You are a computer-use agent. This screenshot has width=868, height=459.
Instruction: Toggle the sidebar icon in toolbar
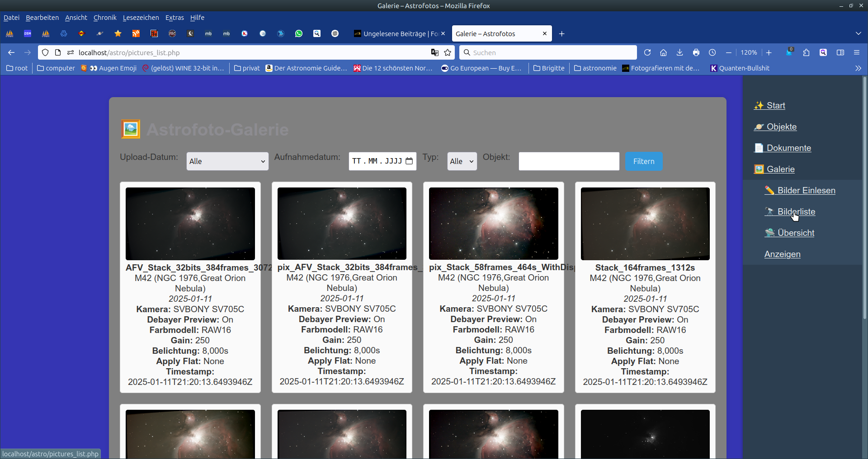pos(840,52)
